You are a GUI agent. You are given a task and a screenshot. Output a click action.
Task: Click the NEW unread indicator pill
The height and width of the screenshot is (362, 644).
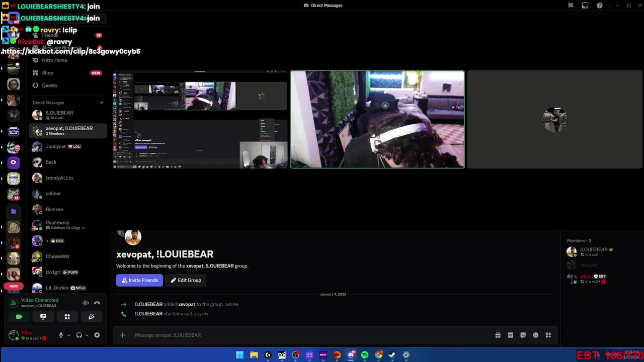14,286
